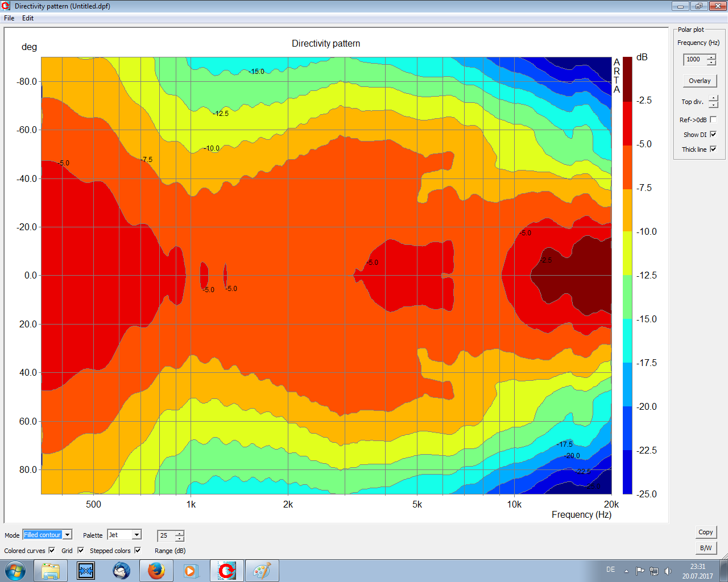
Task: Click the ARTA icon in the taskbar
Action: [227, 570]
